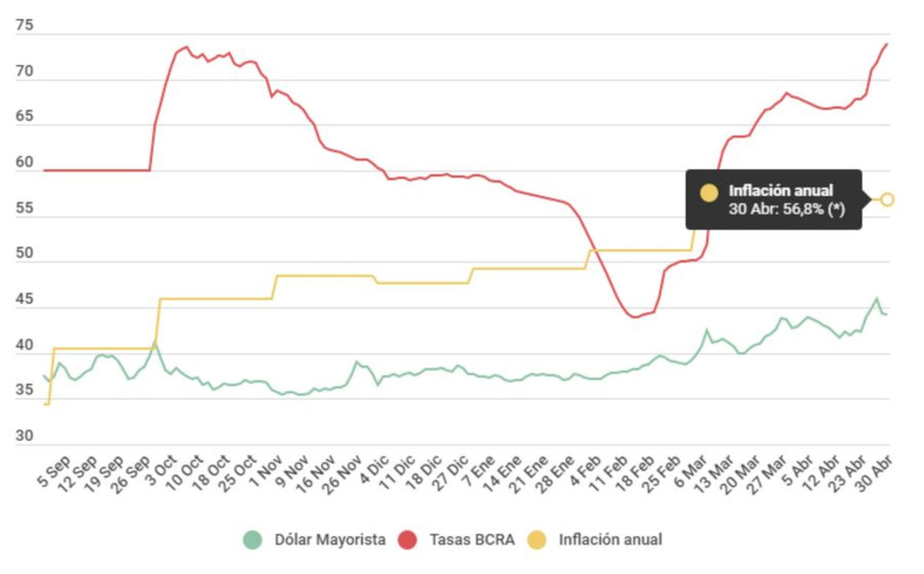Select the '5 Sep' date label
The image size is (924, 574).
click(54, 471)
